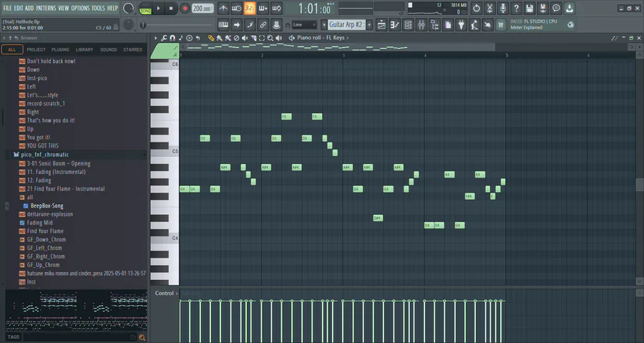Toggle typing keyboard to piano button
Screen dimensions: 644x343
coord(223,24)
